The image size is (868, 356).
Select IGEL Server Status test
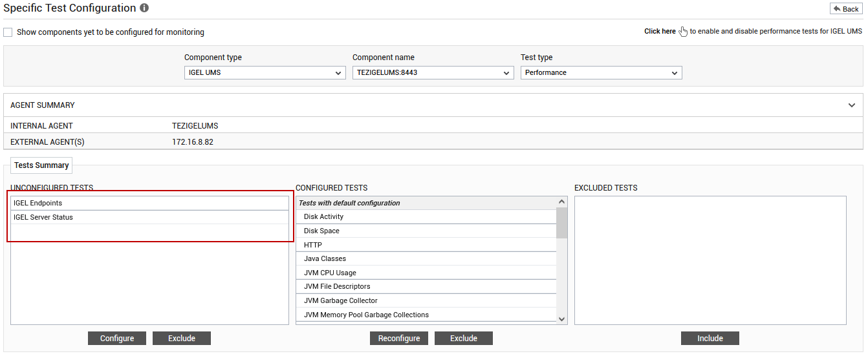pyautogui.click(x=149, y=217)
